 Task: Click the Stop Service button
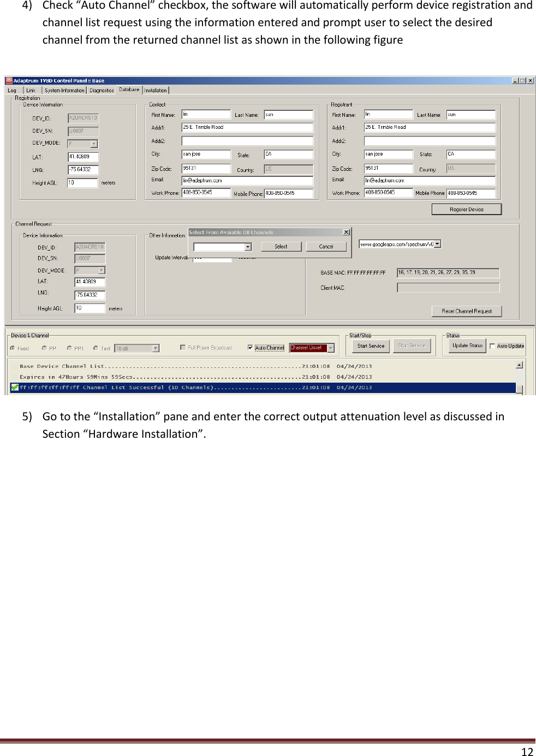coord(412,346)
